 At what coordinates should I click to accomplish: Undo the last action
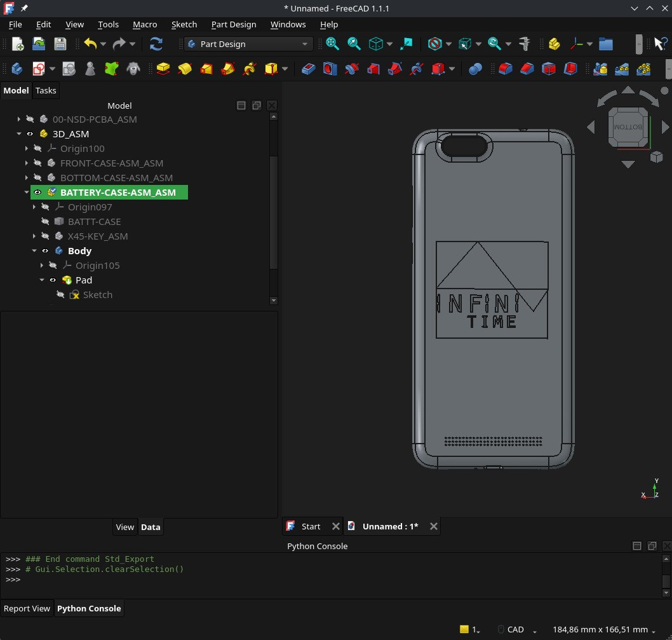tap(90, 44)
